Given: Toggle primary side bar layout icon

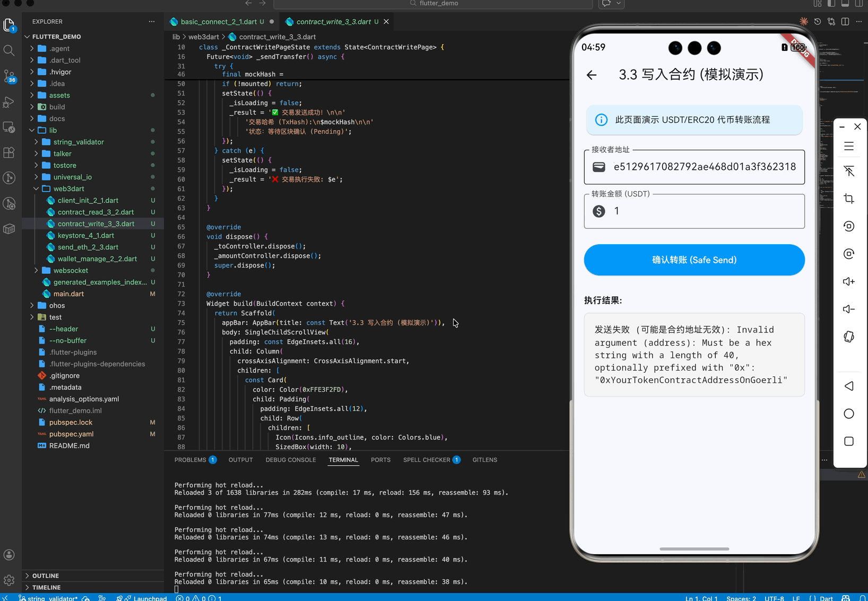Looking at the screenshot, I should (x=831, y=3).
